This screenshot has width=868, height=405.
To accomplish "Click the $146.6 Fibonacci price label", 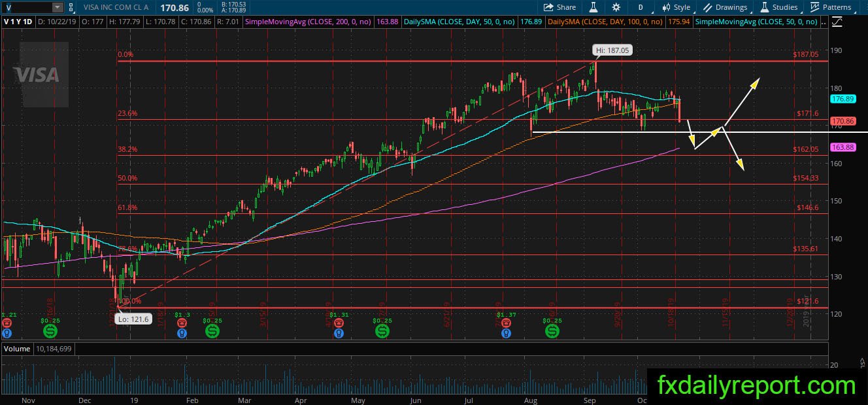I will pyautogui.click(x=807, y=207).
